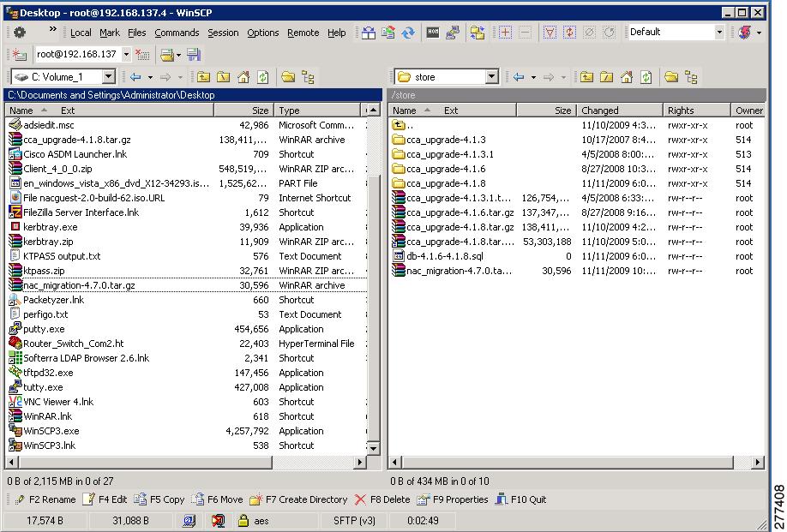Expand the hidden toolbar items chevron
Screen dimensions: 787x532
pos(52,29)
